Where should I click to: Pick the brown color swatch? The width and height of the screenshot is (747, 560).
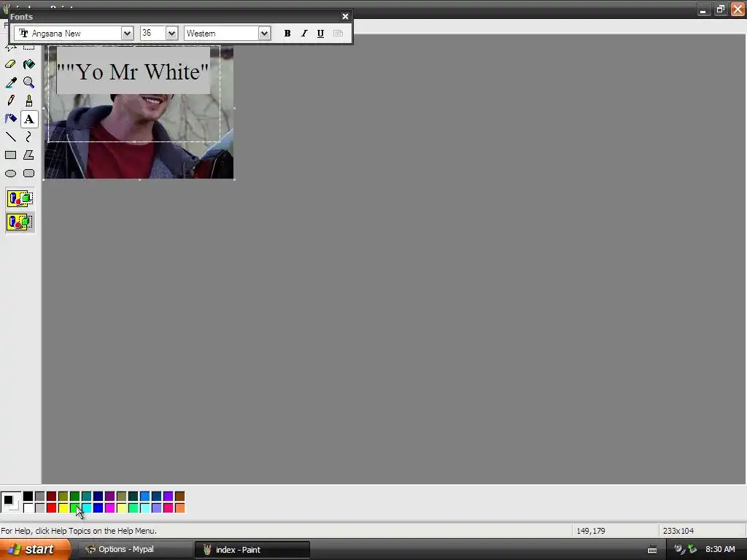(179, 497)
